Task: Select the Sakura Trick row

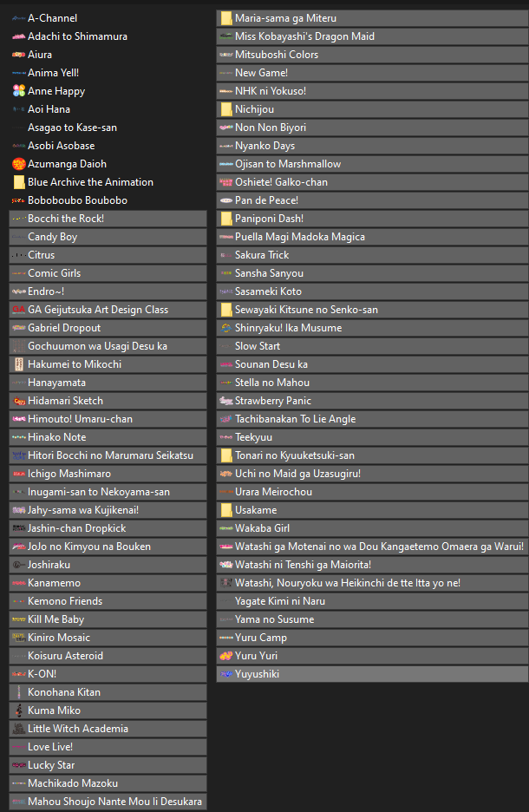Action: point(372,255)
